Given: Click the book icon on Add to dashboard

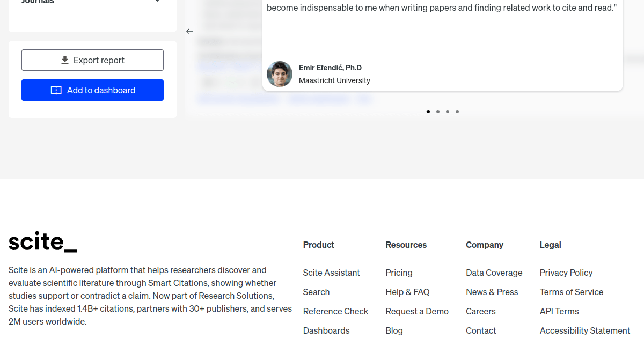Looking at the screenshot, I should click(56, 90).
